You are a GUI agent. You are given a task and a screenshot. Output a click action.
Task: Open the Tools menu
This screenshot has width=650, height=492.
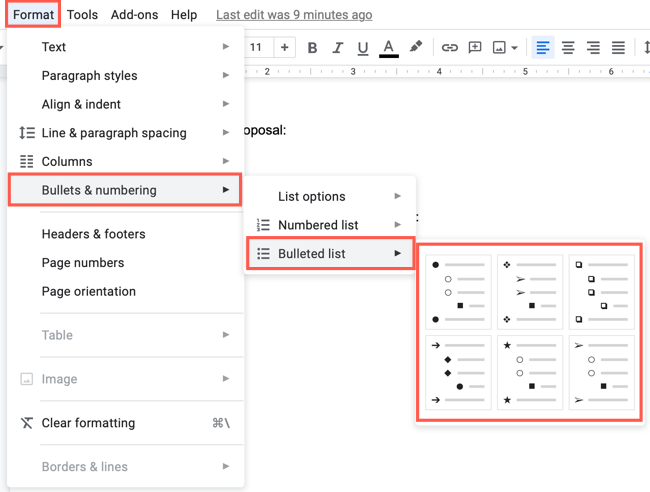[82, 15]
